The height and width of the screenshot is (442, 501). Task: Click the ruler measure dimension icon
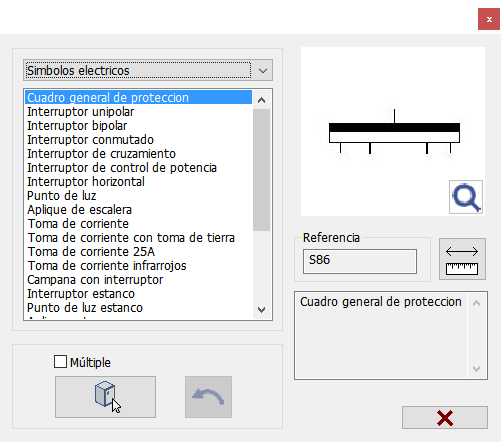[462, 259]
